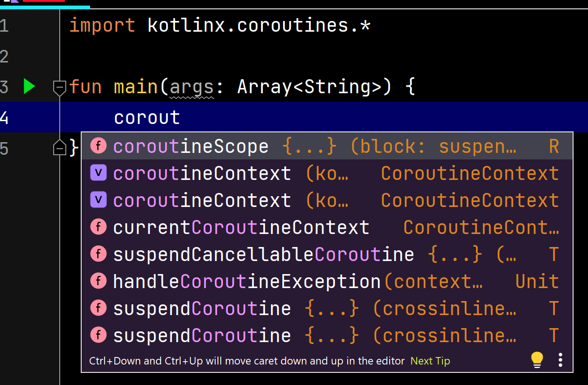Click the CoroutineCont… type of currentCoroutineContext
The height and width of the screenshot is (385, 588).
481,227
